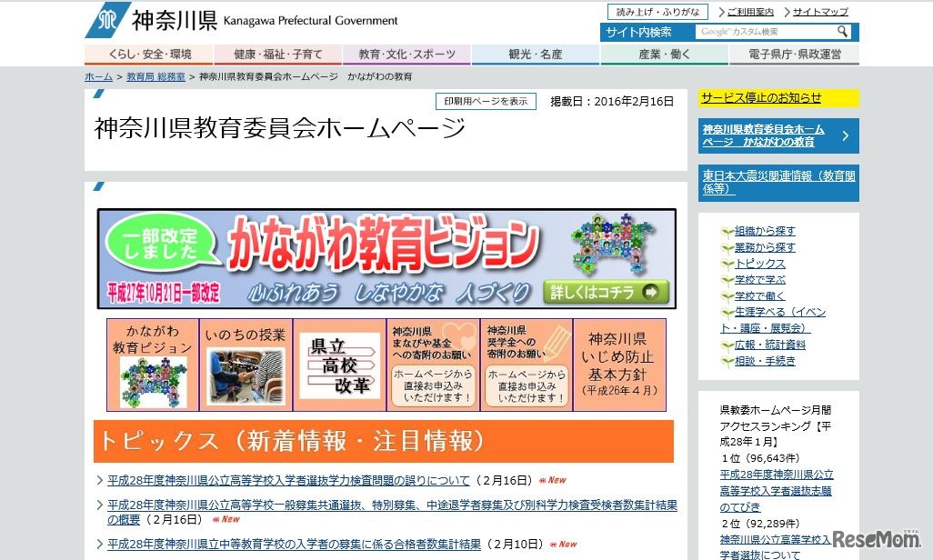The image size is (933, 560).
Task: Open the 組織から探す link
Action: pyautogui.click(x=765, y=231)
